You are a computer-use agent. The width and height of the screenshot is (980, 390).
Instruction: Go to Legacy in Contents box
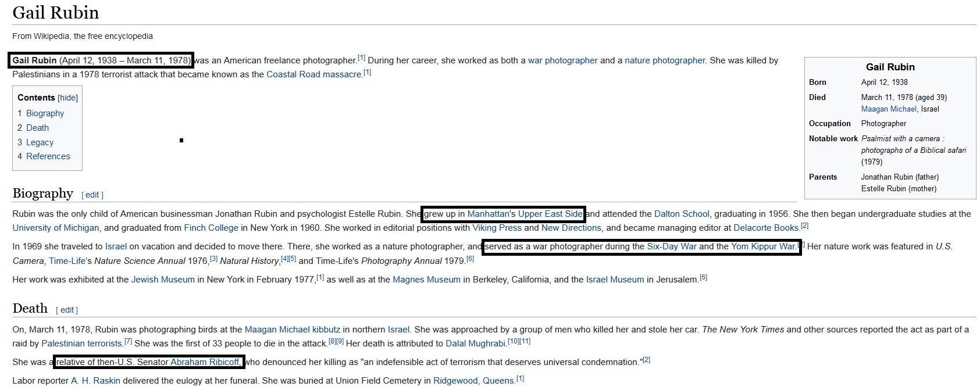point(40,142)
